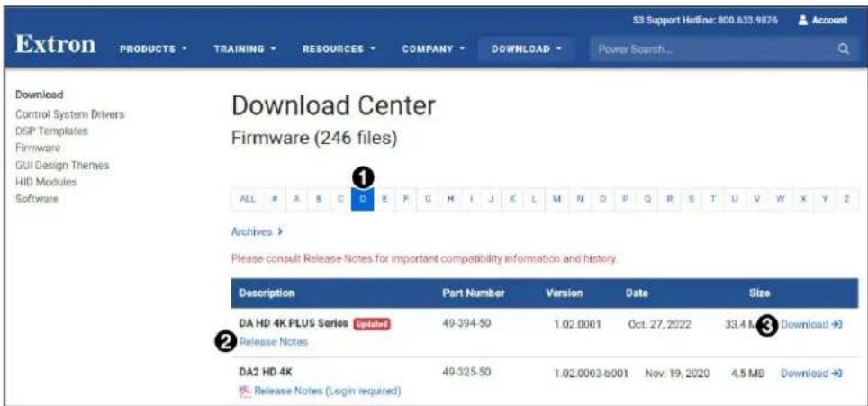Click the Extron logo

[x=55, y=45]
